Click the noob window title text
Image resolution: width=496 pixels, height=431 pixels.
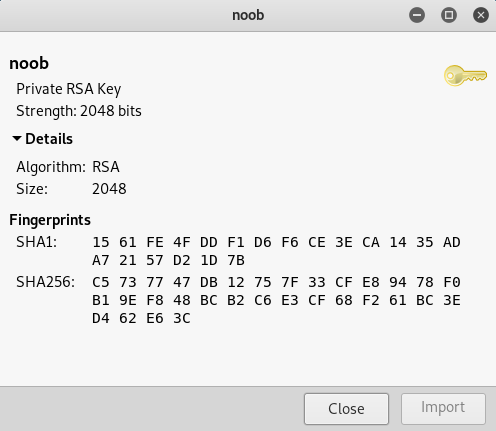[x=248, y=15]
